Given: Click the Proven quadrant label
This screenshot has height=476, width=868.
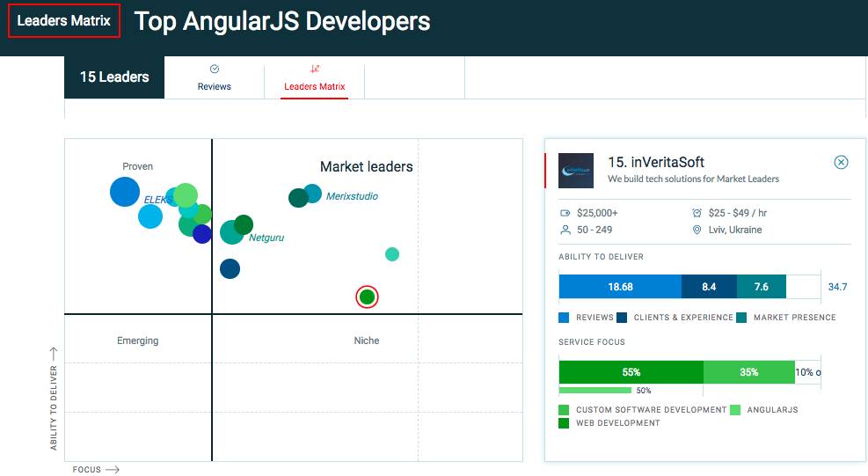Looking at the screenshot, I should click(137, 166).
